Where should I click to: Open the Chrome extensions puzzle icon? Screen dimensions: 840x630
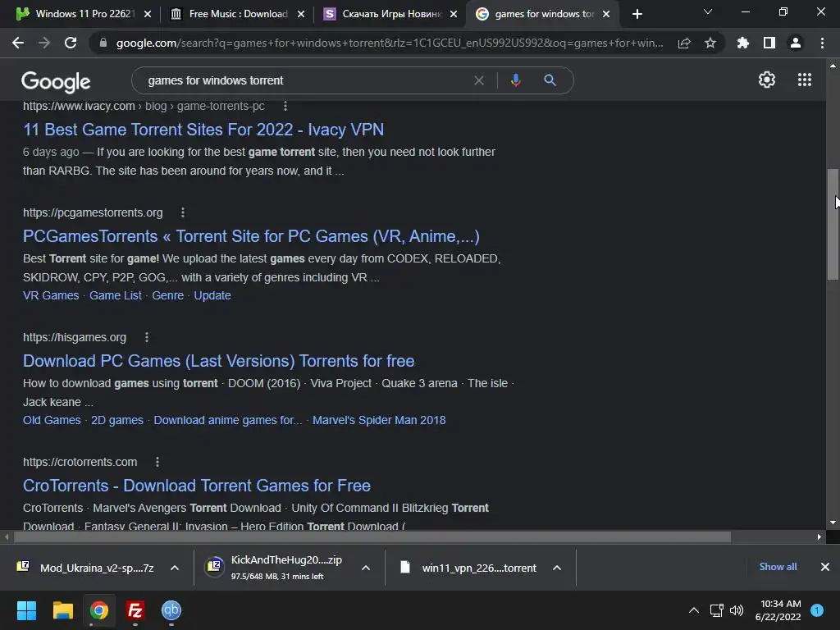tap(743, 43)
